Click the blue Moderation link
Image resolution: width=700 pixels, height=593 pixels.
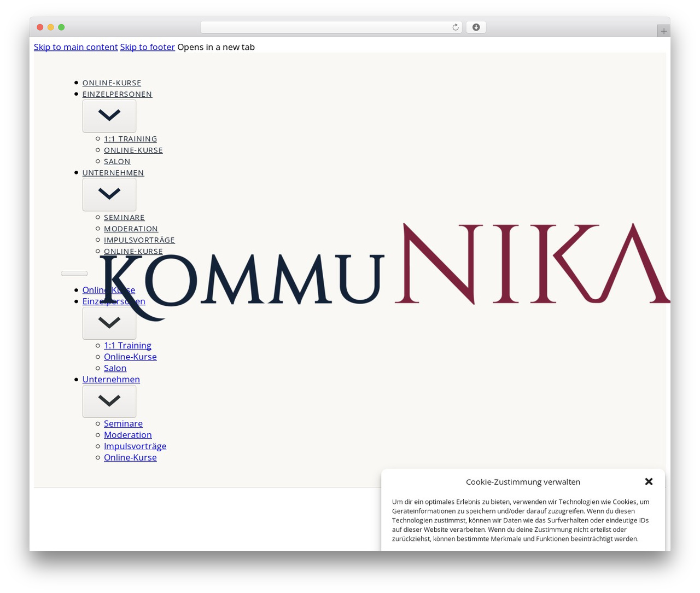[x=127, y=435]
